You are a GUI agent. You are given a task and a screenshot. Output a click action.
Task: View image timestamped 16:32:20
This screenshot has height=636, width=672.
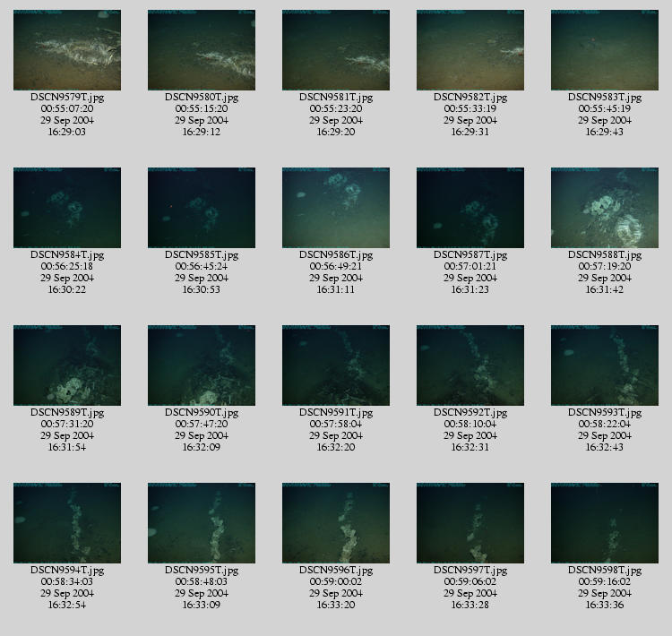[x=336, y=365]
